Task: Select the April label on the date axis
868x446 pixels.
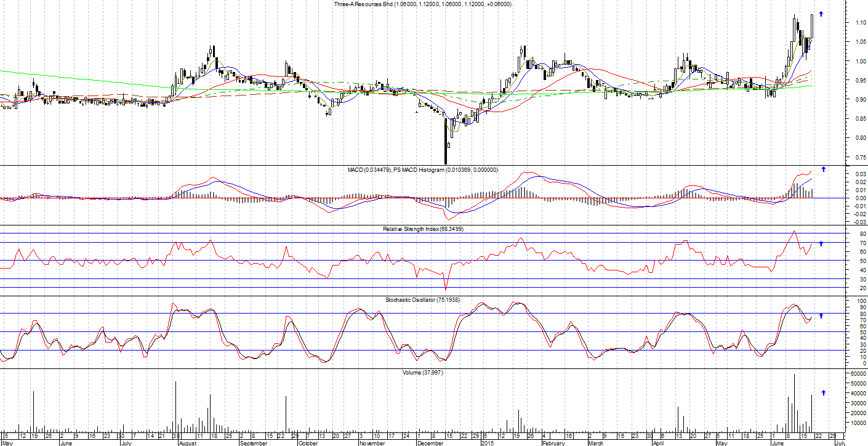Action: point(660,442)
